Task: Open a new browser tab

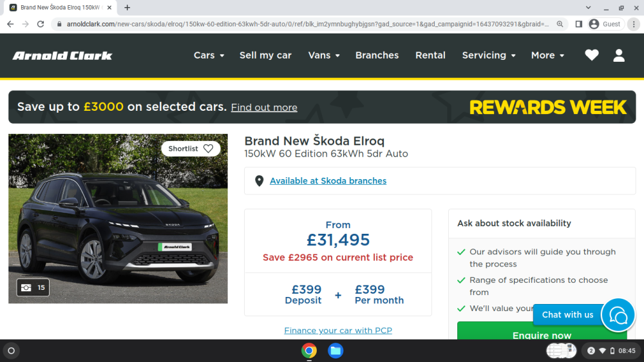Action: (128, 7)
